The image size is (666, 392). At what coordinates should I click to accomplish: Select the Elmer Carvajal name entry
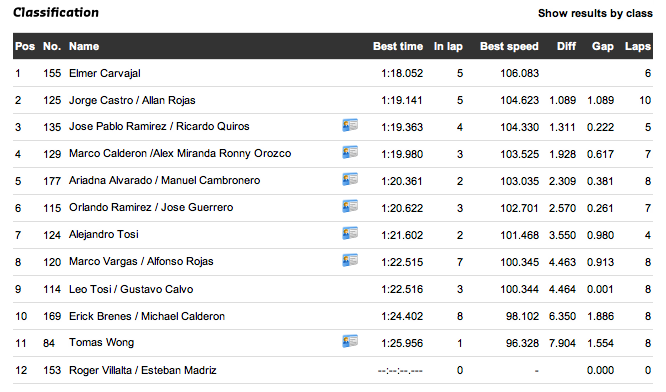coord(104,73)
